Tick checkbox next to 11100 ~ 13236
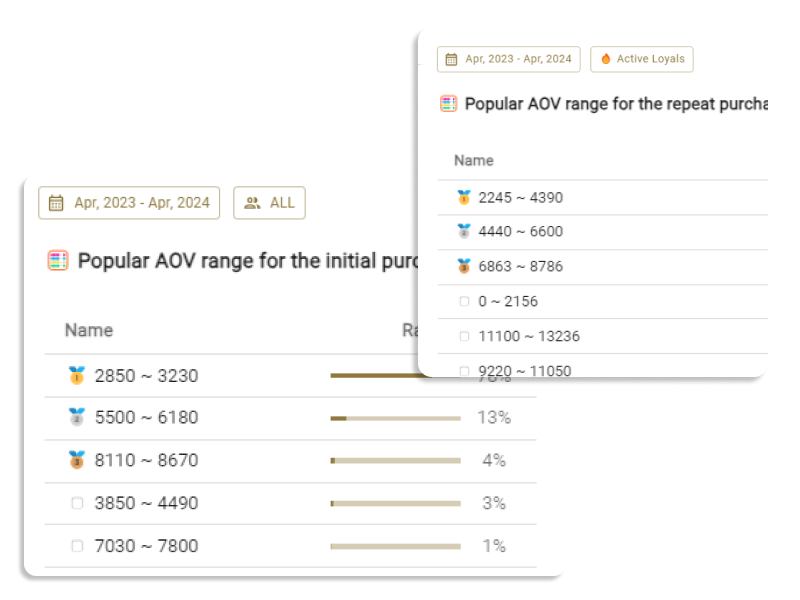This screenshot has height=600, width=800. pos(464,337)
